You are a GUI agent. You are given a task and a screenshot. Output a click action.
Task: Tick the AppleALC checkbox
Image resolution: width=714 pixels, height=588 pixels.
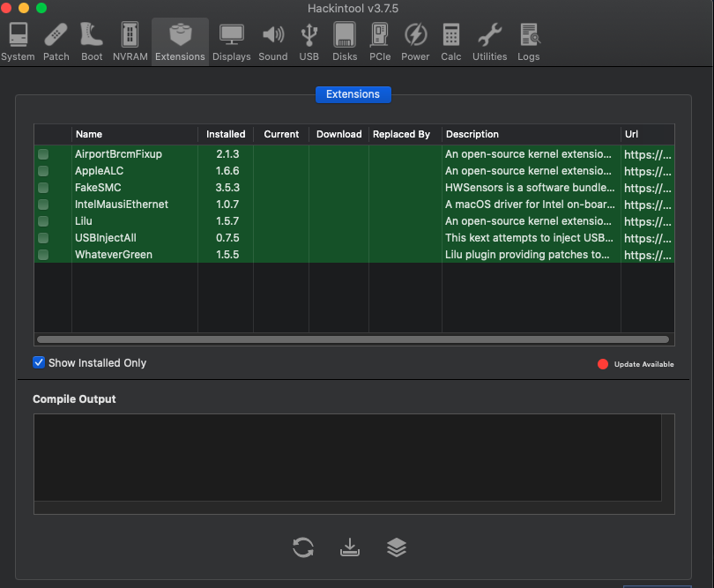tap(43, 171)
